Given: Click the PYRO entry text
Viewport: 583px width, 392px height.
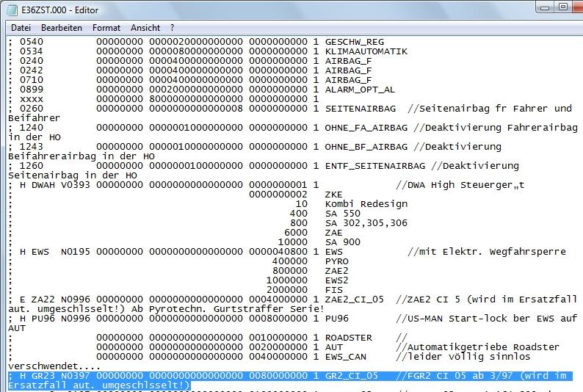Looking at the screenshot, I should (x=336, y=261).
